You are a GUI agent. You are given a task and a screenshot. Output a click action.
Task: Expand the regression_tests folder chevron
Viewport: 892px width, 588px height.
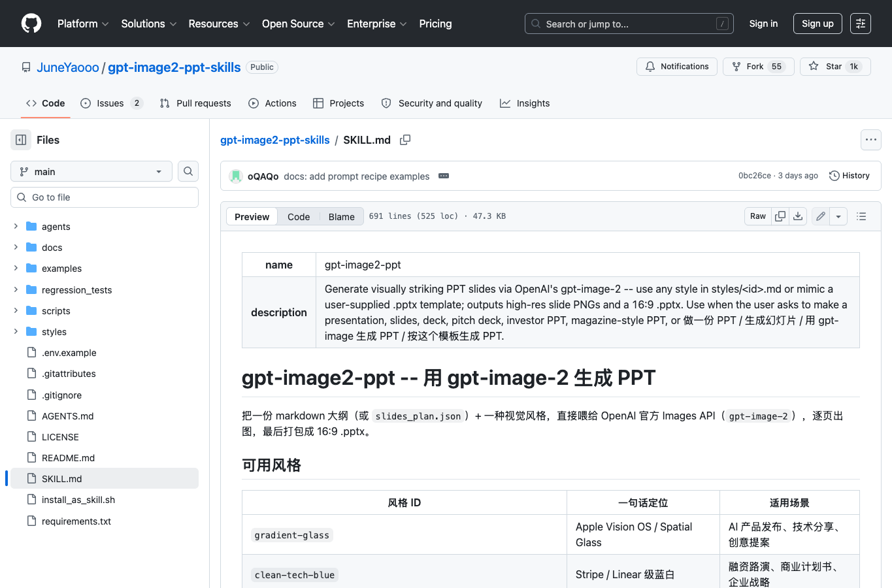coord(16,289)
